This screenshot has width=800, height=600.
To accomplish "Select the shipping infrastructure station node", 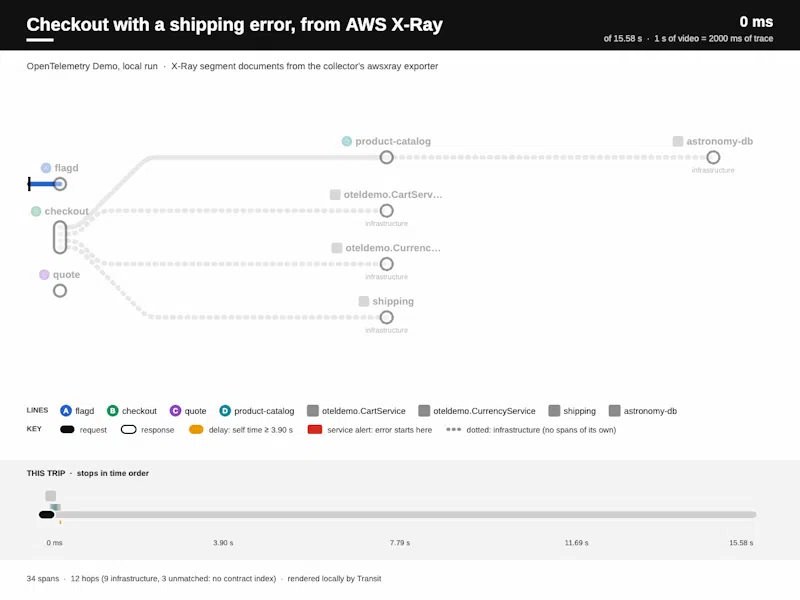I will pyautogui.click(x=387, y=317).
